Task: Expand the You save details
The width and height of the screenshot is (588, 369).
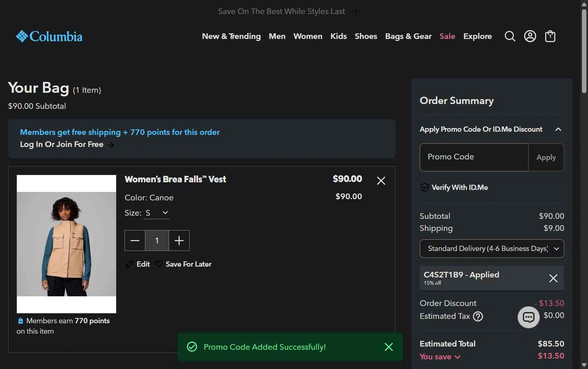Action: 440,357
